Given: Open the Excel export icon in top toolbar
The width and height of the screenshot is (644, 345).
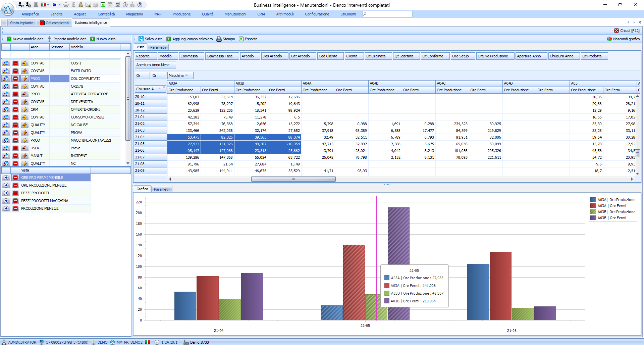Looking at the screenshot, I should click(103, 5).
